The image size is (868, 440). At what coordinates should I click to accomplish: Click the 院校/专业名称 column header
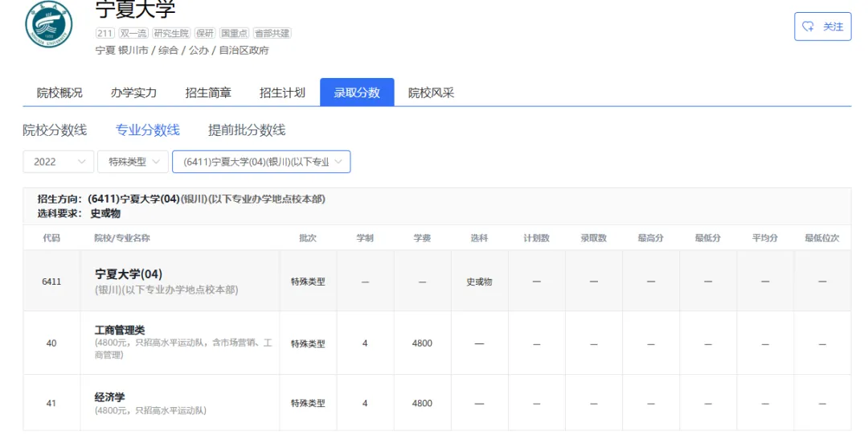click(x=122, y=238)
